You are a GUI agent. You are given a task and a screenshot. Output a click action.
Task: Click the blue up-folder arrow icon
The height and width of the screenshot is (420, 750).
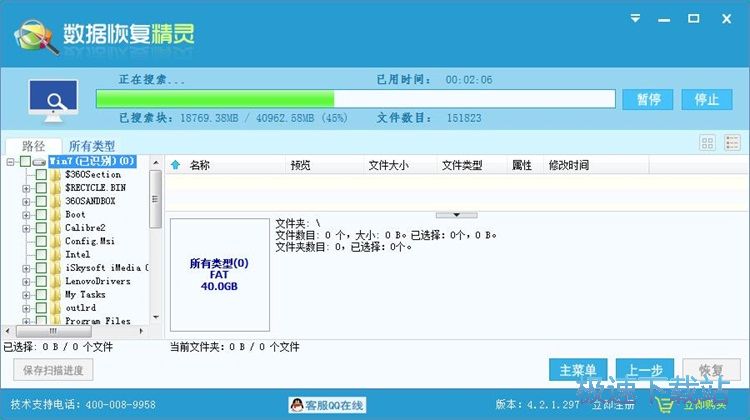(x=176, y=165)
